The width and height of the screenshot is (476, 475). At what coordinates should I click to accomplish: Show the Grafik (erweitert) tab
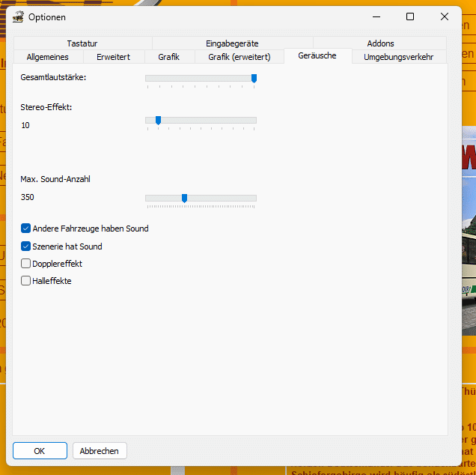click(x=239, y=57)
